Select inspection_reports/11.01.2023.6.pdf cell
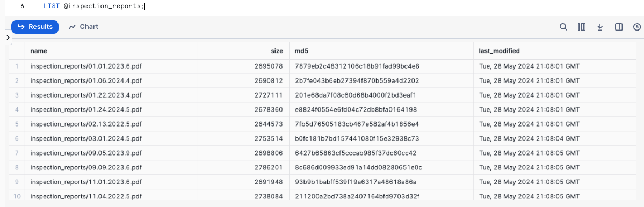Screen dimensions: 644x207 point(111,182)
